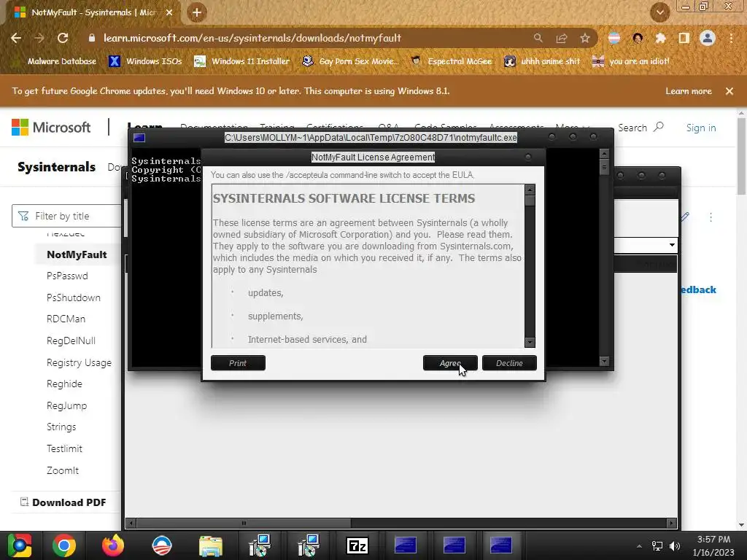Focus the Filter by title field
747x560 pixels.
point(66,216)
